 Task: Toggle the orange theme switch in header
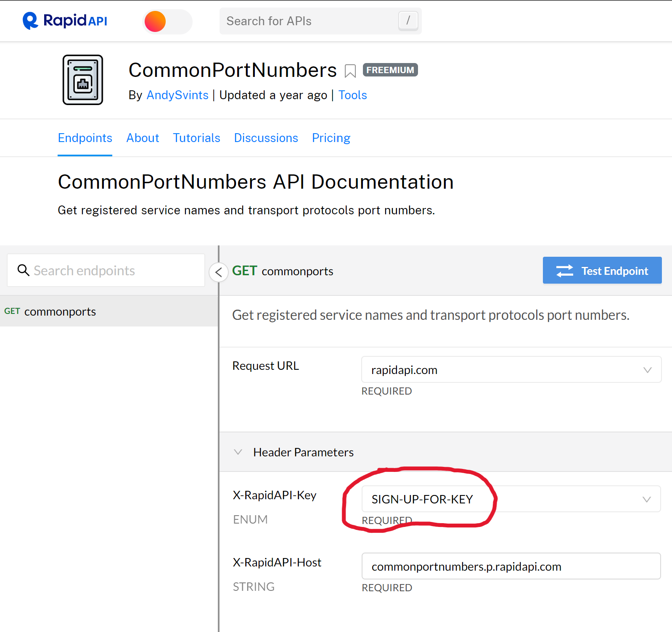tap(167, 21)
